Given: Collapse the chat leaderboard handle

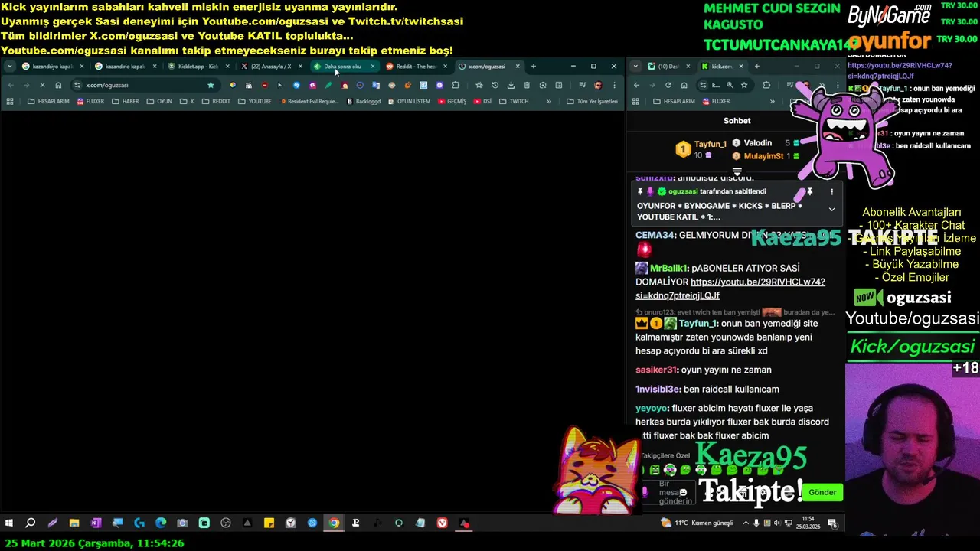Looking at the screenshot, I should click(737, 172).
